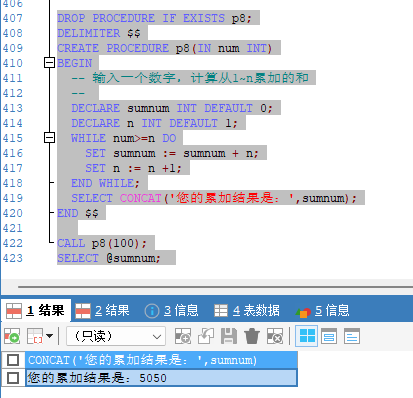Click the line DROP PROCEDURE IF EXISTS p8;

154,18
